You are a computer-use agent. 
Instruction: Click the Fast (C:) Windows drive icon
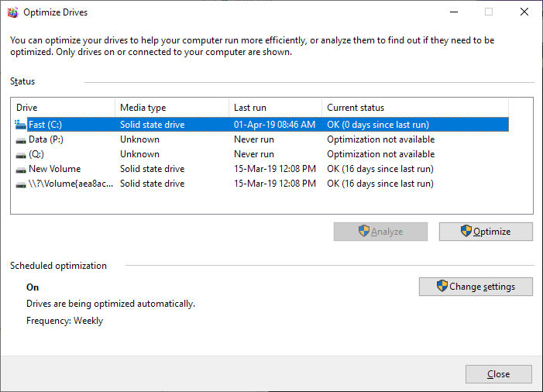pos(21,125)
